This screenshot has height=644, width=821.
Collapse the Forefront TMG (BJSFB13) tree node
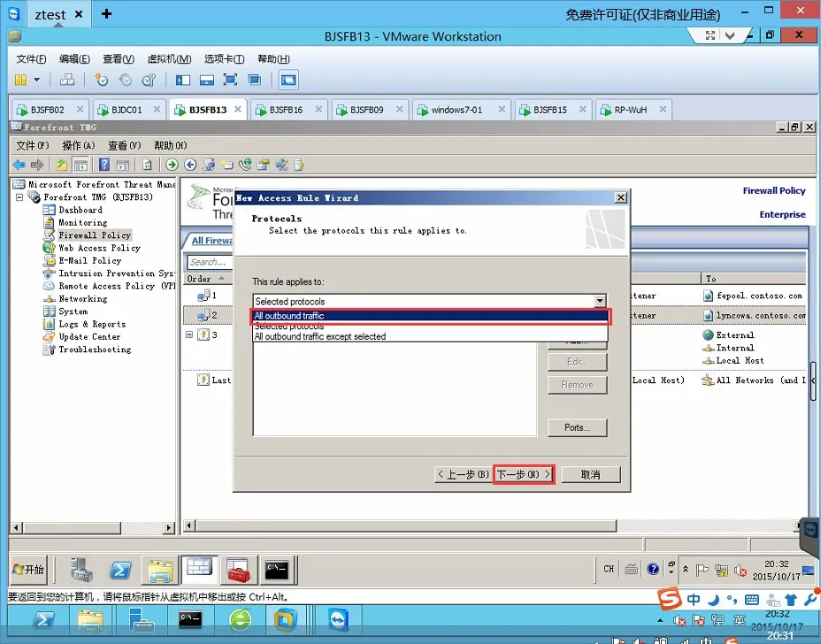tap(19, 197)
